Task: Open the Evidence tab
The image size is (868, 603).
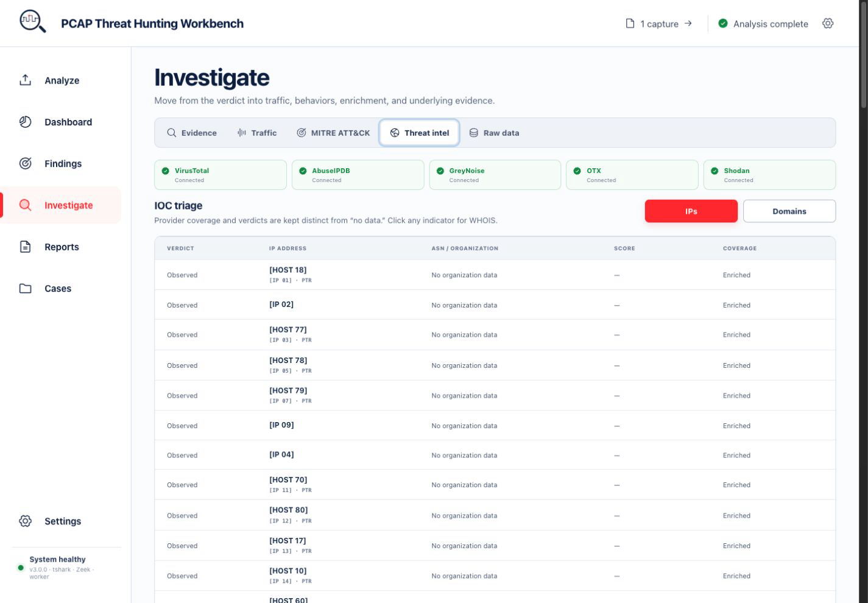Action: 192,133
